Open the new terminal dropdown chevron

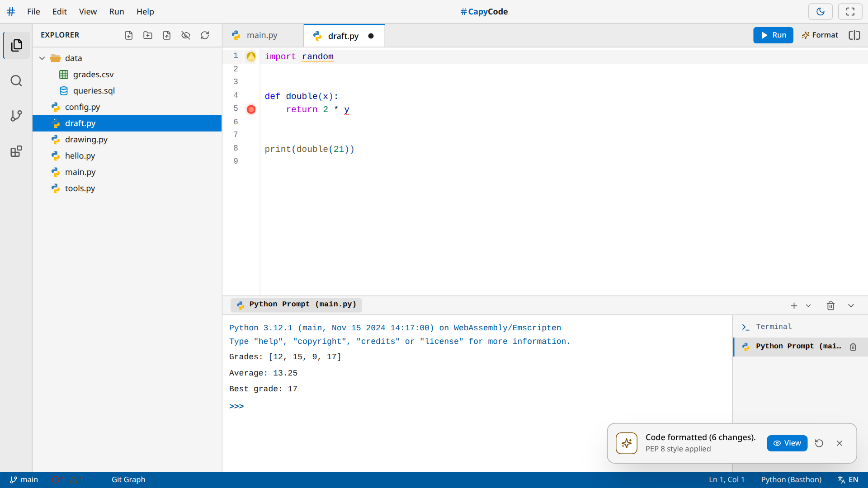808,306
